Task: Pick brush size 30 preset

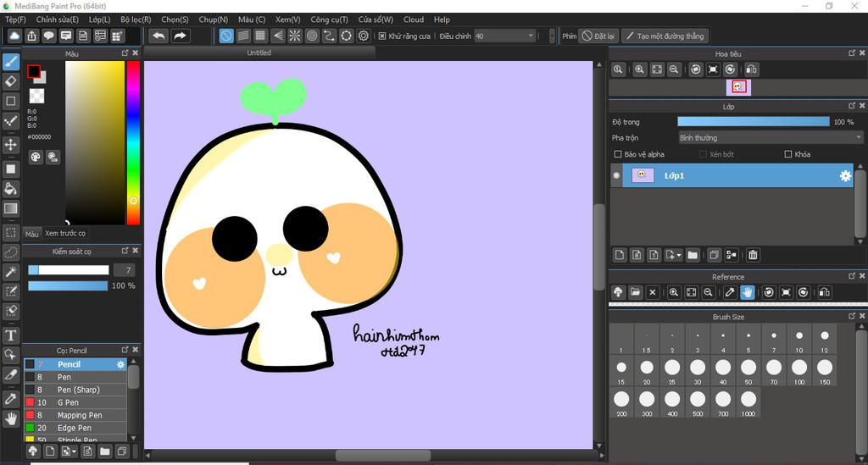Action: pos(698,371)
